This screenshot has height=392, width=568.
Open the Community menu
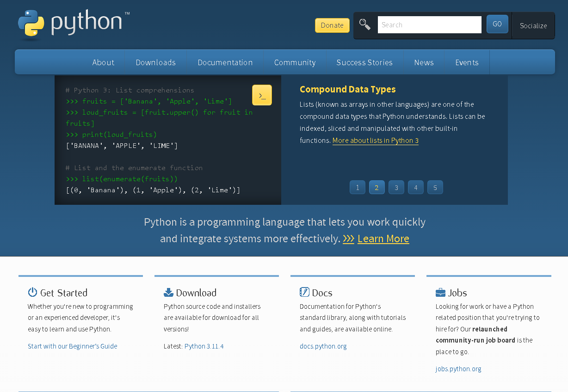pos(295,62)
